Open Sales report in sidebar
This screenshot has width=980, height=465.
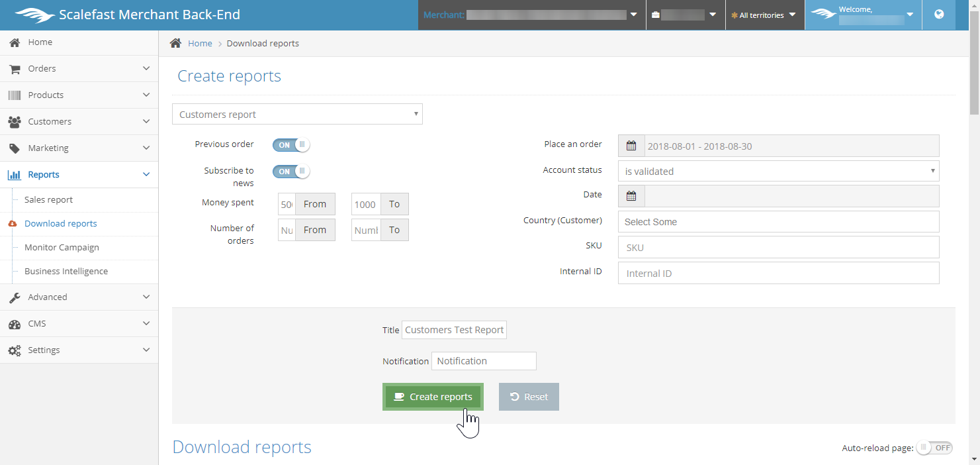48,199
